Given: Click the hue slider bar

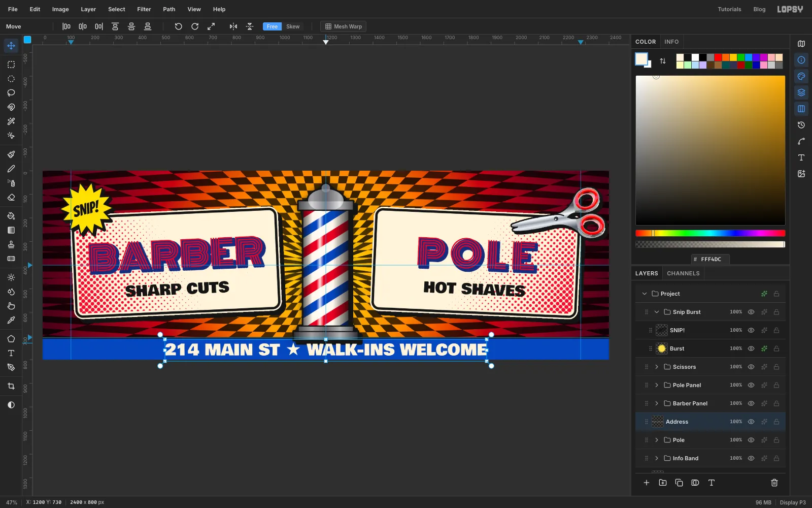Looking at the screenshot, I should (x=710, y=233).
